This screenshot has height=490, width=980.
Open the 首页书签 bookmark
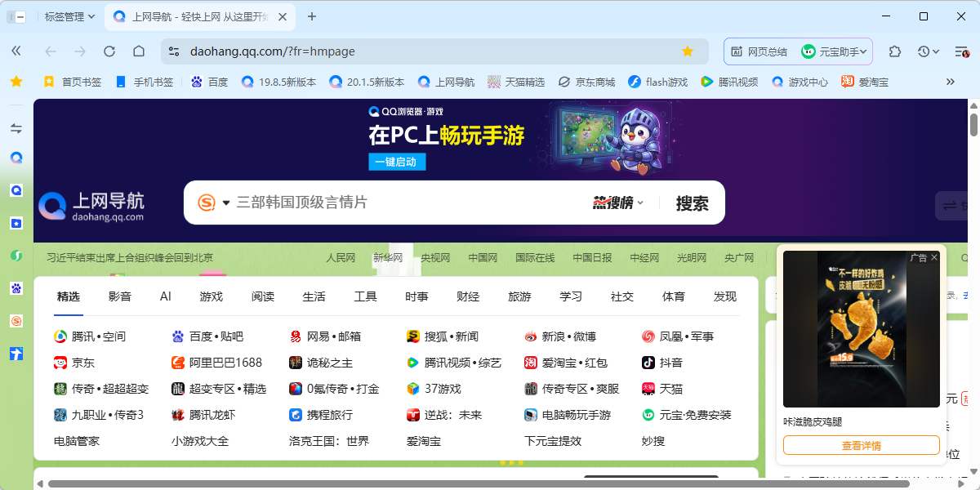[x=72, y=82]
